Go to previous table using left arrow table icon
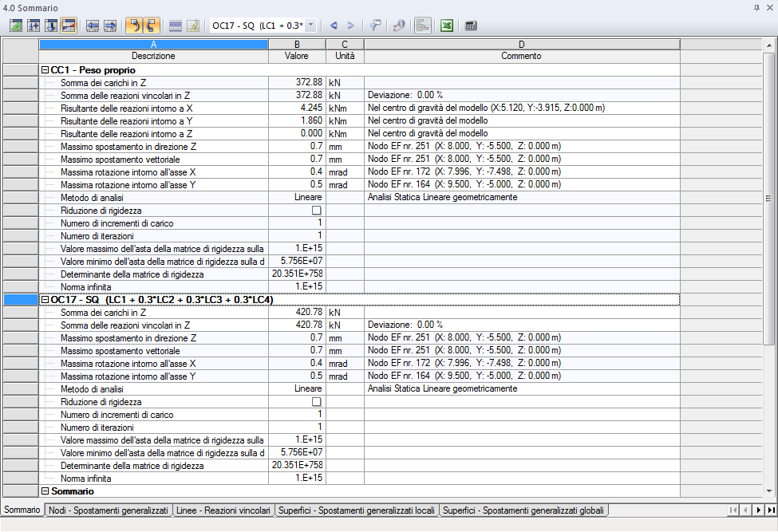The height and width of the screenshot is (532, 778). click(x=93, y=26)
